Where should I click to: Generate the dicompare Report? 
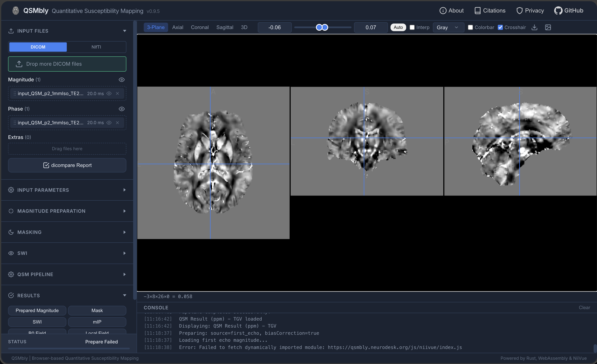click(x=67, y=165)
